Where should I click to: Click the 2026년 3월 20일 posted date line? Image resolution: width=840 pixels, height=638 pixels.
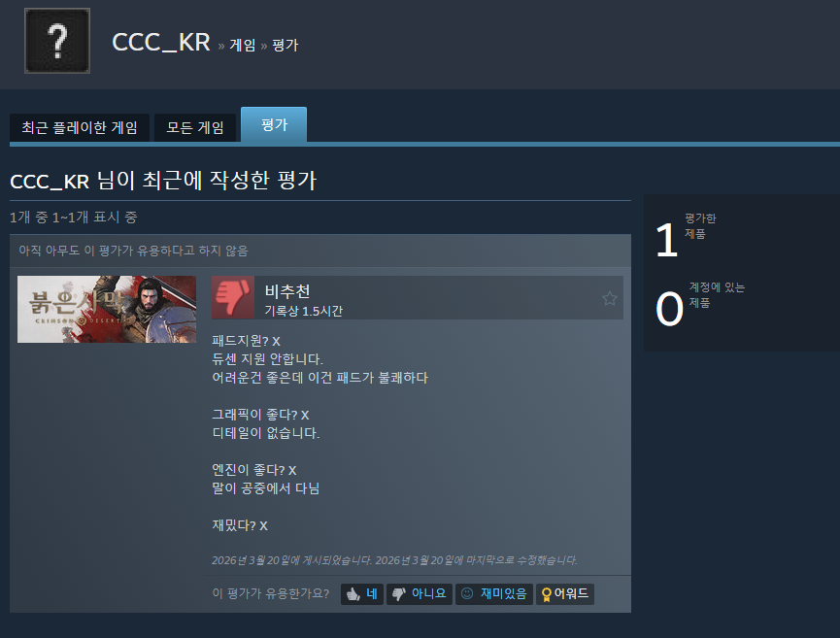(394, 560)
